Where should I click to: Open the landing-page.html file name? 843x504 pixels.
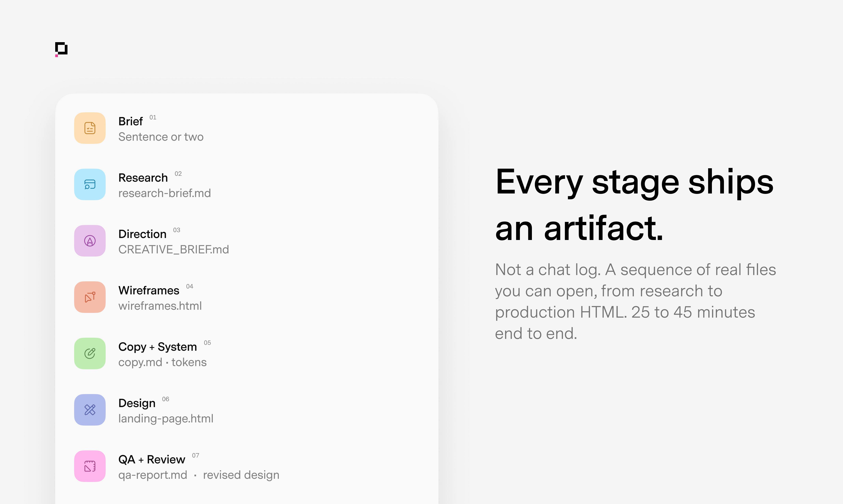coord(166,418)
